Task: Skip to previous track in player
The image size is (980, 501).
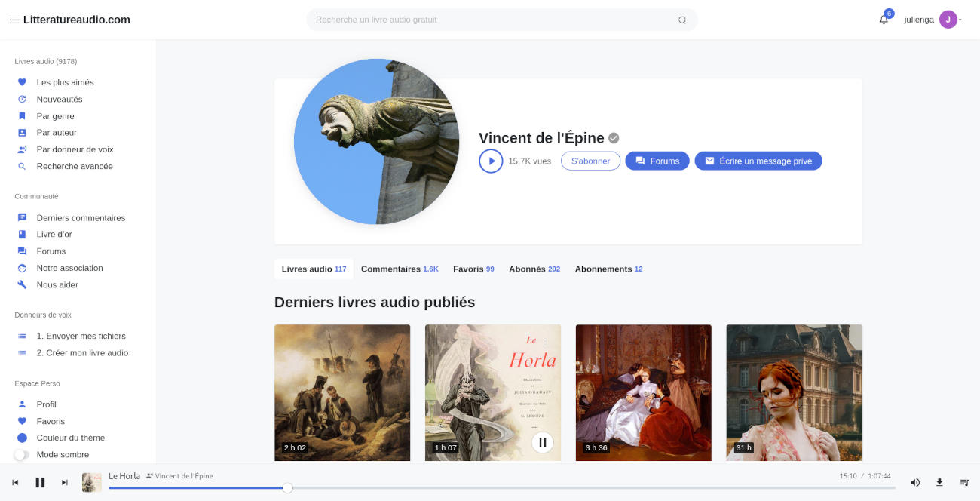Action: [x=15, y=482]
